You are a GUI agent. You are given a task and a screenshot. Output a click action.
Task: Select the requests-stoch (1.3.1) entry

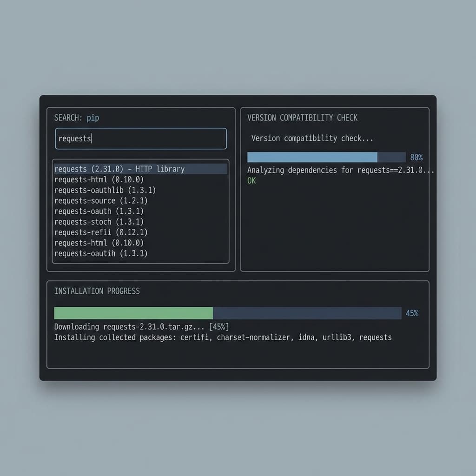99,222
